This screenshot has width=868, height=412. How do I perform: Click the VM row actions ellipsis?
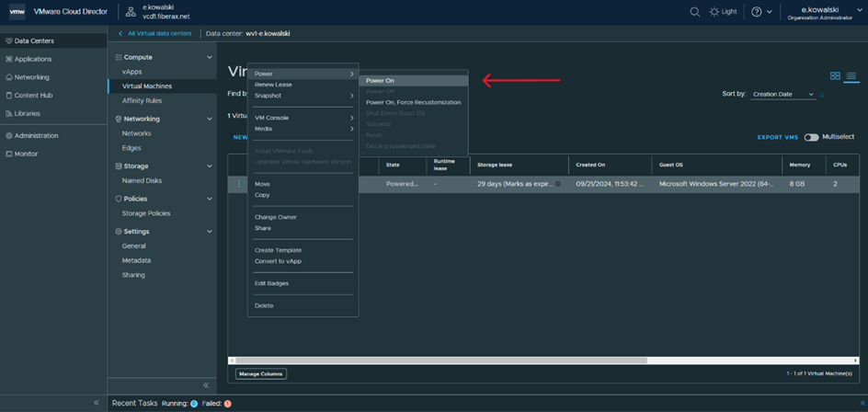(239, 184)
